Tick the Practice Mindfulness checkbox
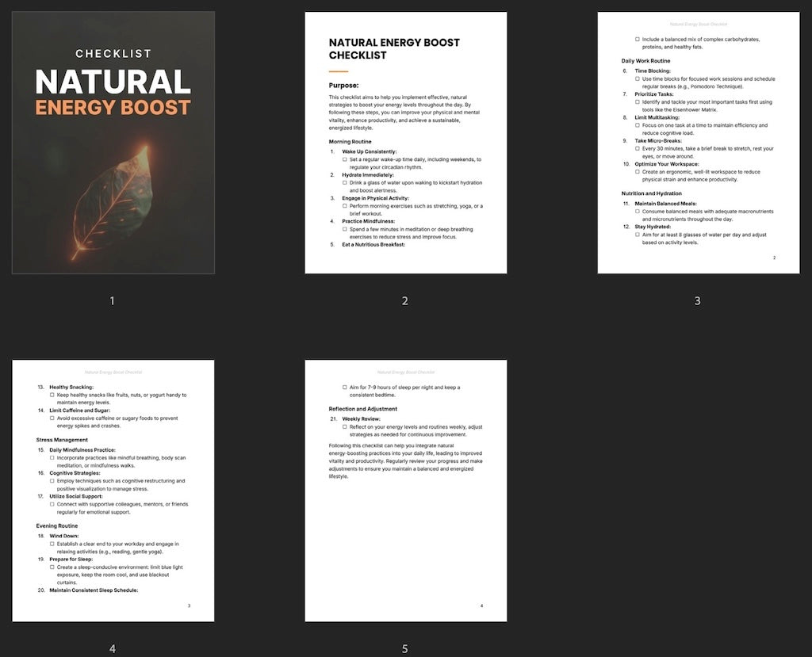This screenshot has width=812, height=657. pos(343,229)
